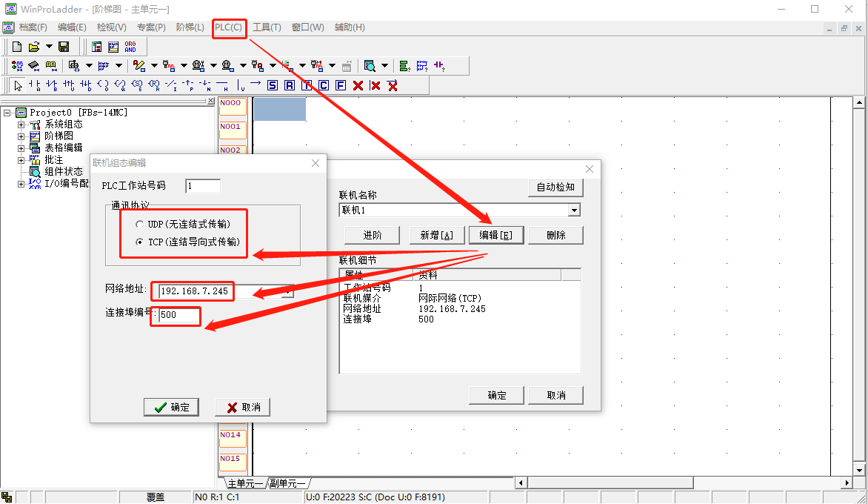Click the 网际网络(TCP) detail value
868x504 pixels.
[x=450, y=299]
